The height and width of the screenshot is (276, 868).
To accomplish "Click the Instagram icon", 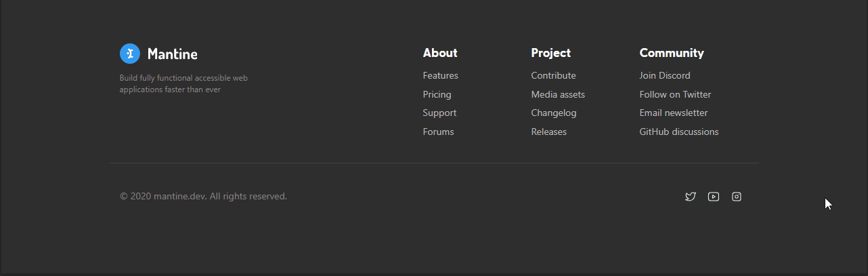I will (737, 197).
